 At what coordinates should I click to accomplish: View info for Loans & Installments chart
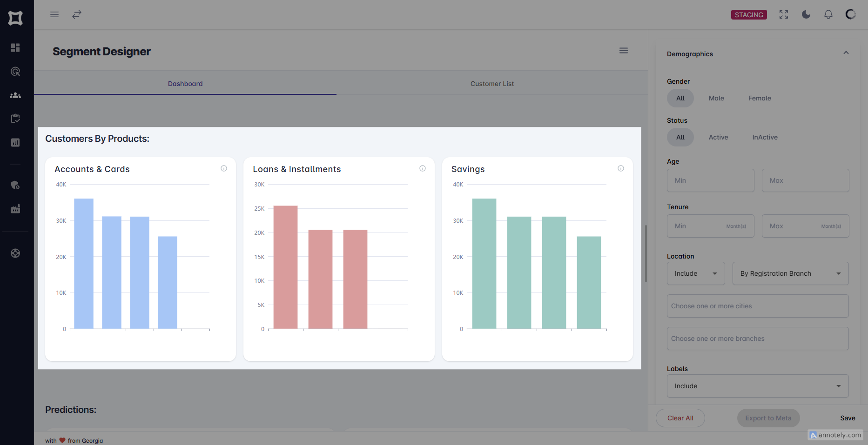coord(423,168)
